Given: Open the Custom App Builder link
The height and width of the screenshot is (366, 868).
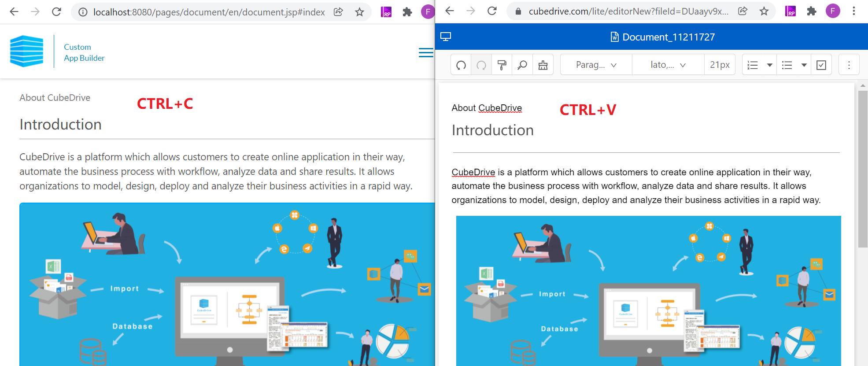Looking at the screenshot, I should click(x=84, y=52).
